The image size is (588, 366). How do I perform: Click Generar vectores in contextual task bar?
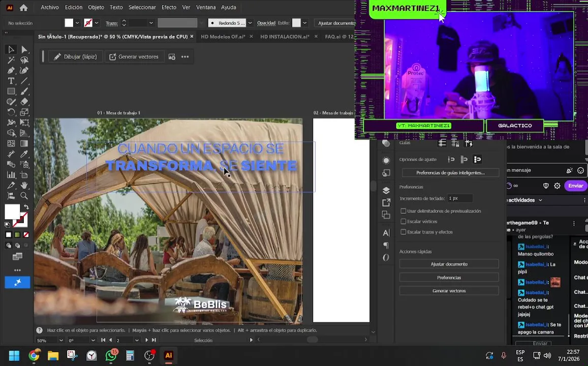click(x=134, y=56)
